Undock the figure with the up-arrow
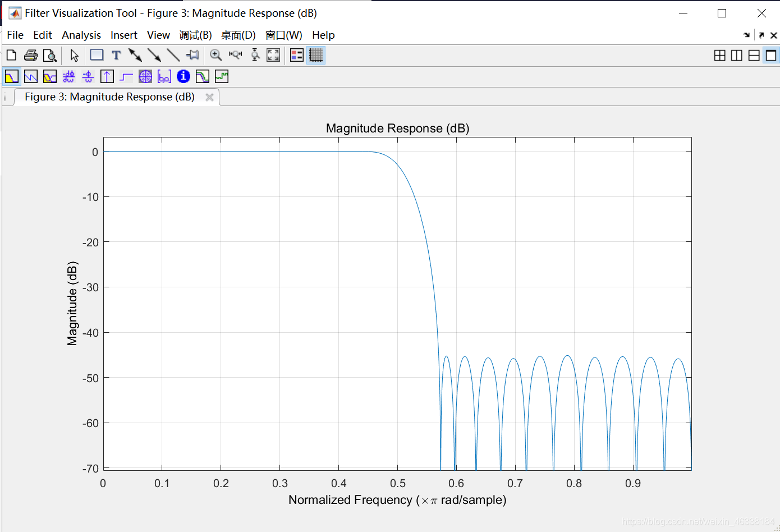 [761, 35]
